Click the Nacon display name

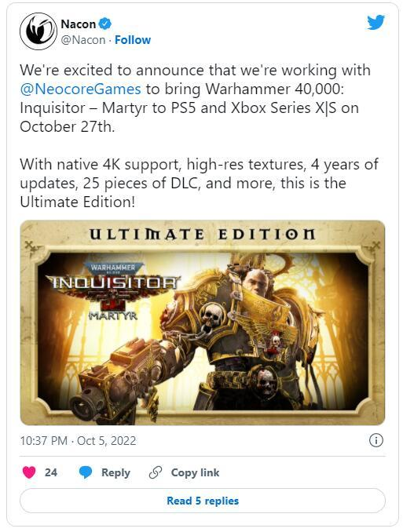[x=78, y=24]
